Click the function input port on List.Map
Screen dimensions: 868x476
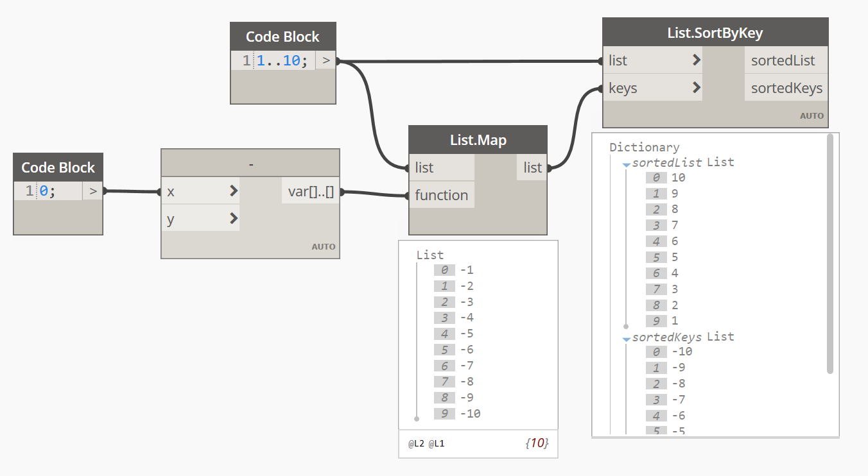(x=441, y=195)
